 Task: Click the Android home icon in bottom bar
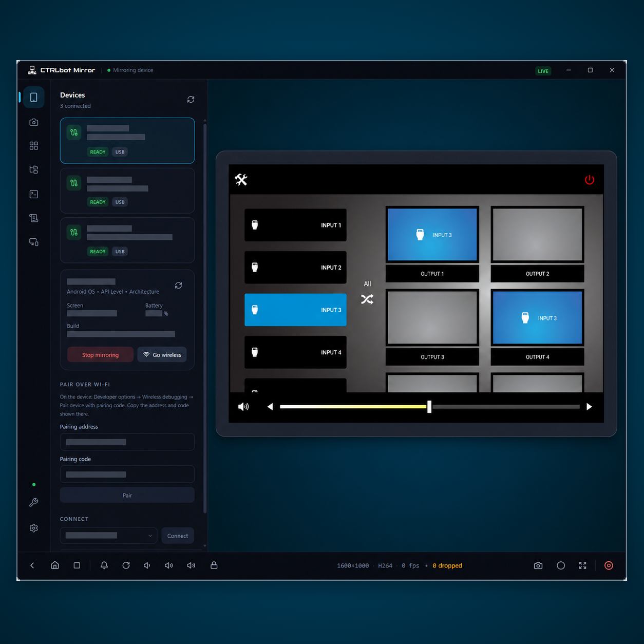(x=55, y=565)
